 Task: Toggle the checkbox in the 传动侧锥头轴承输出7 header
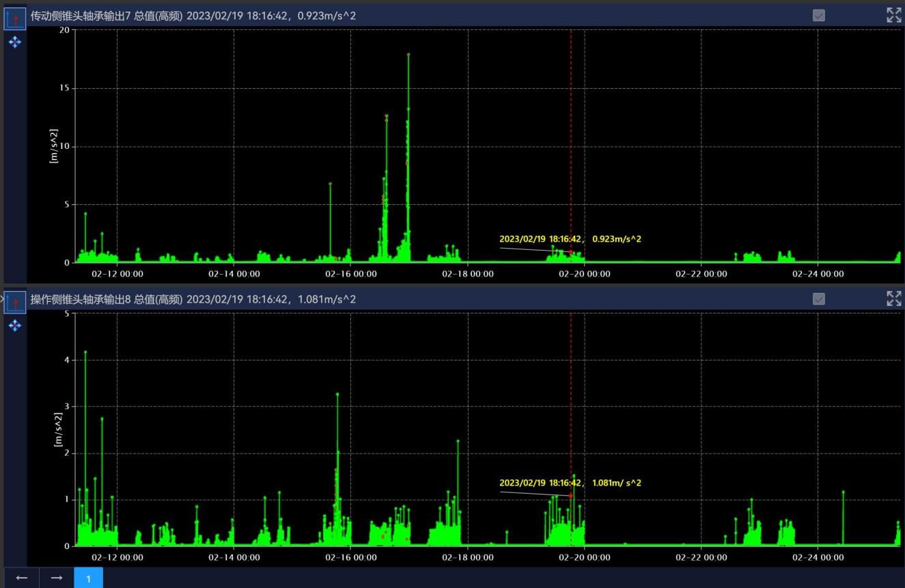[819, 15]
